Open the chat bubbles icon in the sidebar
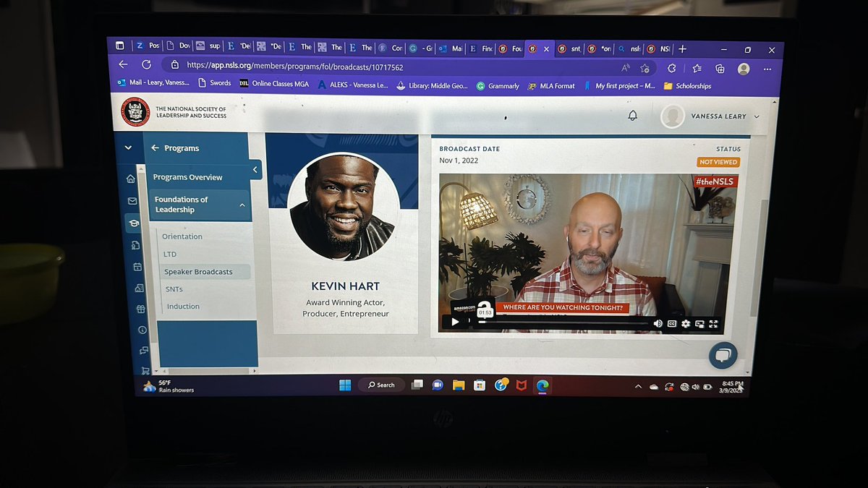 click(143, 351)
